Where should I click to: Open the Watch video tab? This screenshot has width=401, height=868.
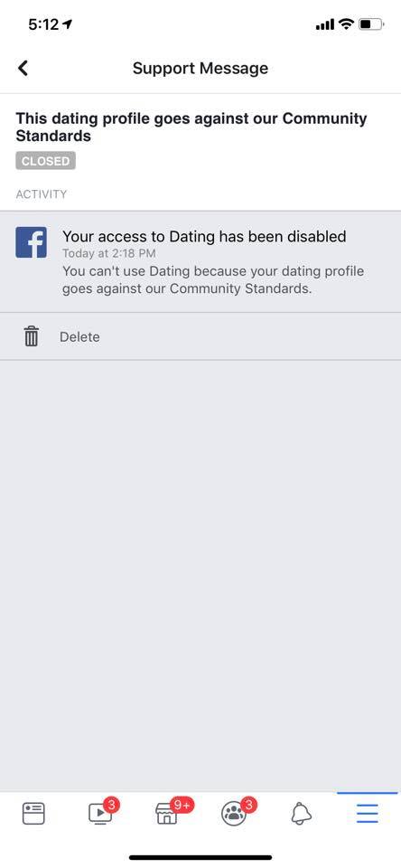[x=100, y=814]
